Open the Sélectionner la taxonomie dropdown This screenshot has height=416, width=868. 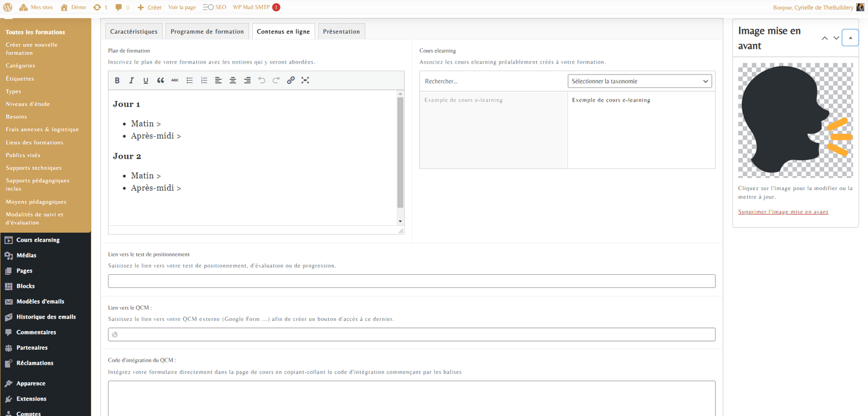[640, 81]
